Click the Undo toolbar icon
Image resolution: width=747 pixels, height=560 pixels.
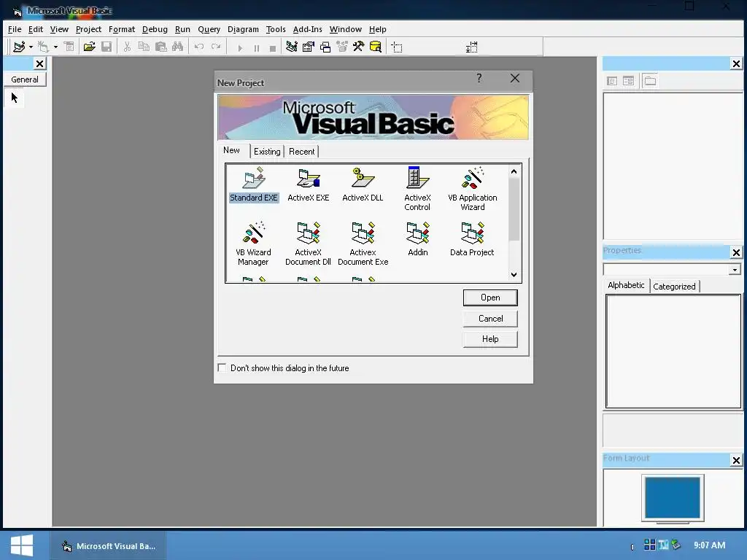[199, 47]
